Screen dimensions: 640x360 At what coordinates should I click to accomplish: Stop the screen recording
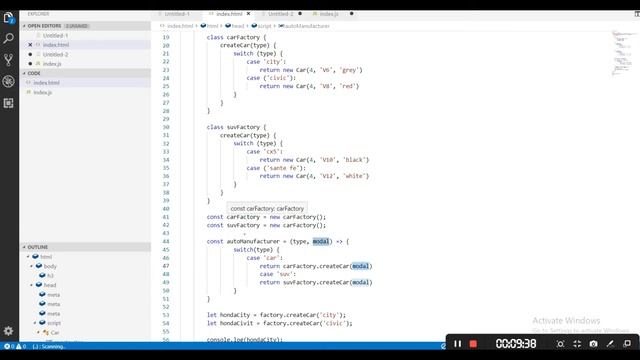[x=473, y=344]
